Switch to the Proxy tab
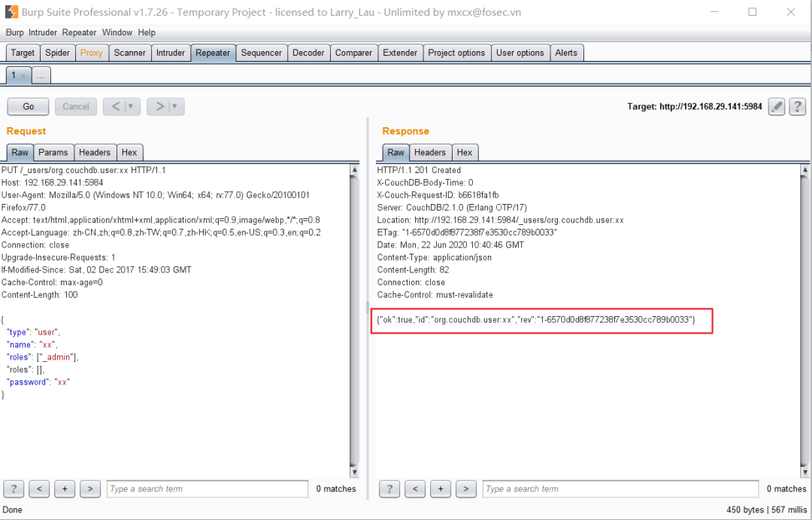Image resolution: width=812 pixels, height=520 pixels. [x=92, y=53]
